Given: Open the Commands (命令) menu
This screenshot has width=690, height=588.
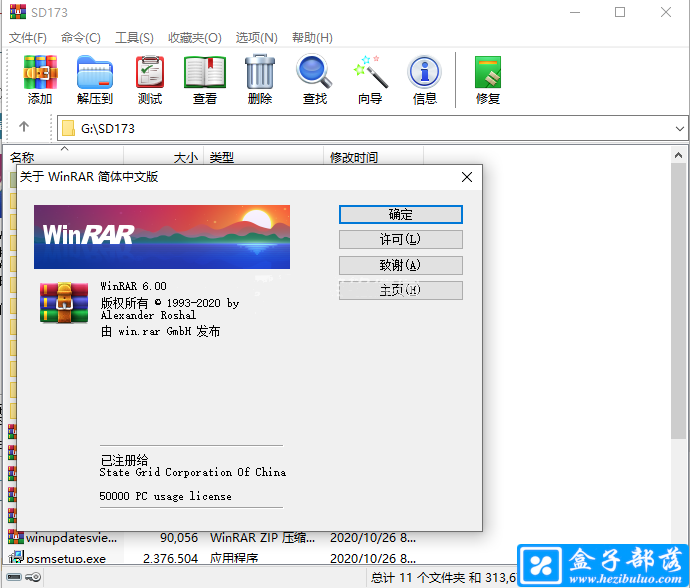Looking at the screenshot, I should 81,38.
